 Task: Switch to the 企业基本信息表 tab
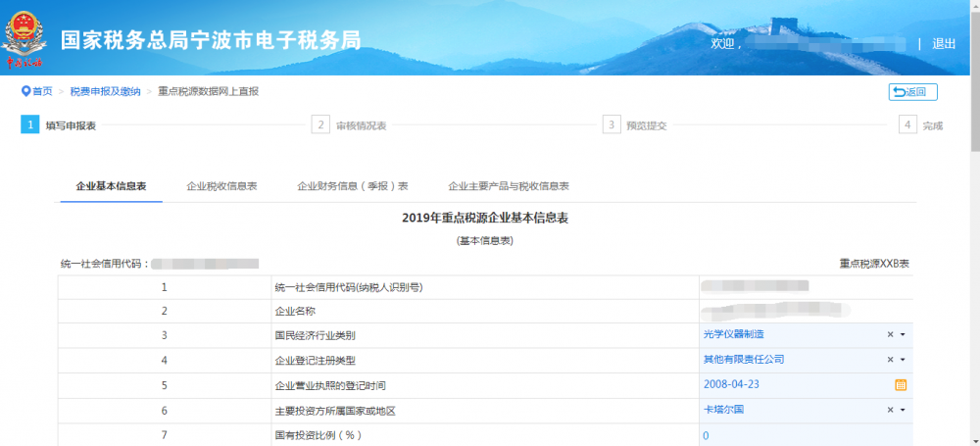pos(112,186)
